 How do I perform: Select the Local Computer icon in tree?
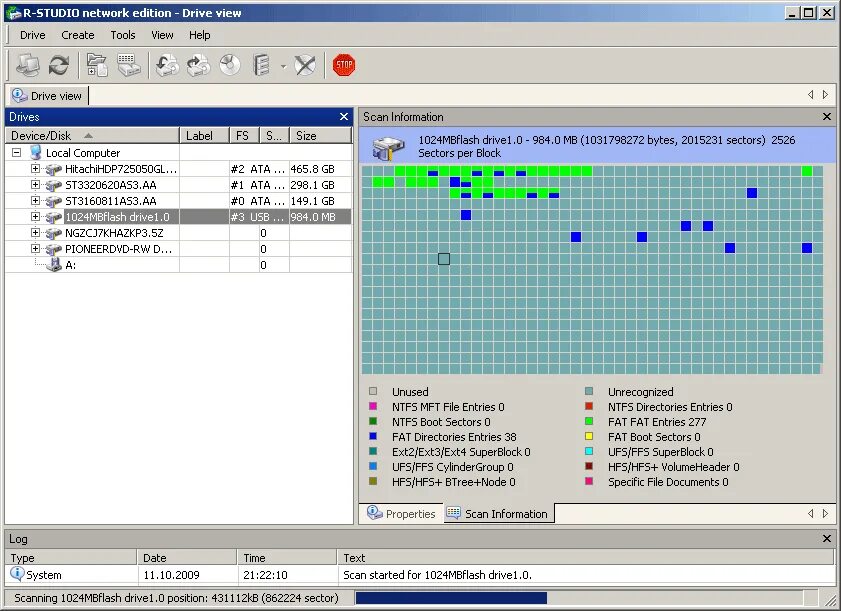[36, 153]
